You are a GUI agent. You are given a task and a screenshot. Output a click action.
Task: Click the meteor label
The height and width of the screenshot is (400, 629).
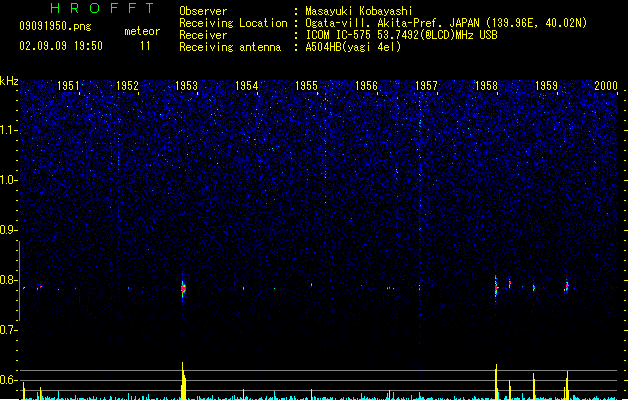(142, 31)
